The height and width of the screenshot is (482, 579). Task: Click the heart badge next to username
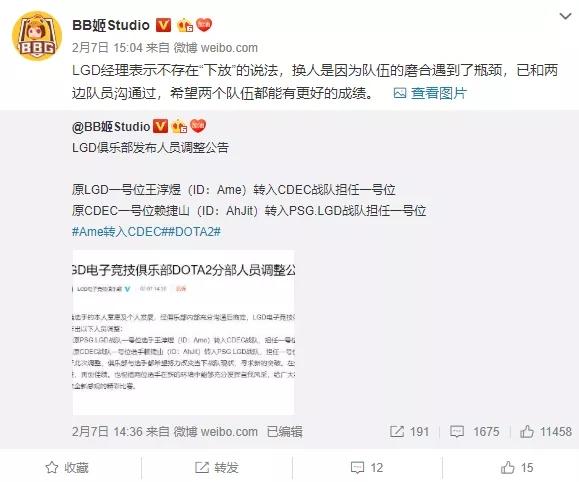203,25
